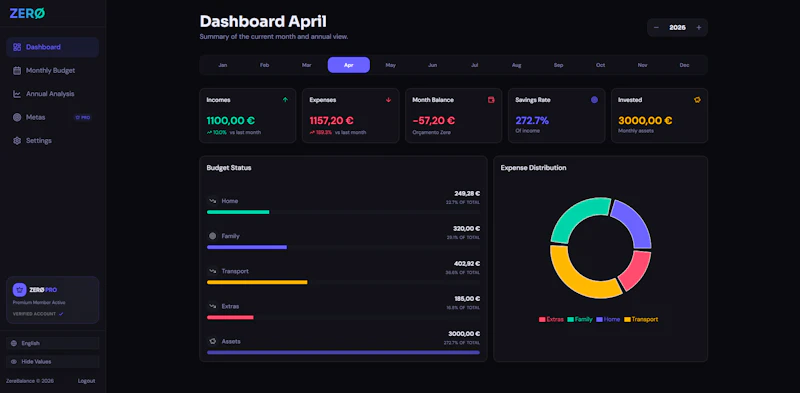Select the May month tab
This screenshot has width=800, height=393.
[391, 65]
